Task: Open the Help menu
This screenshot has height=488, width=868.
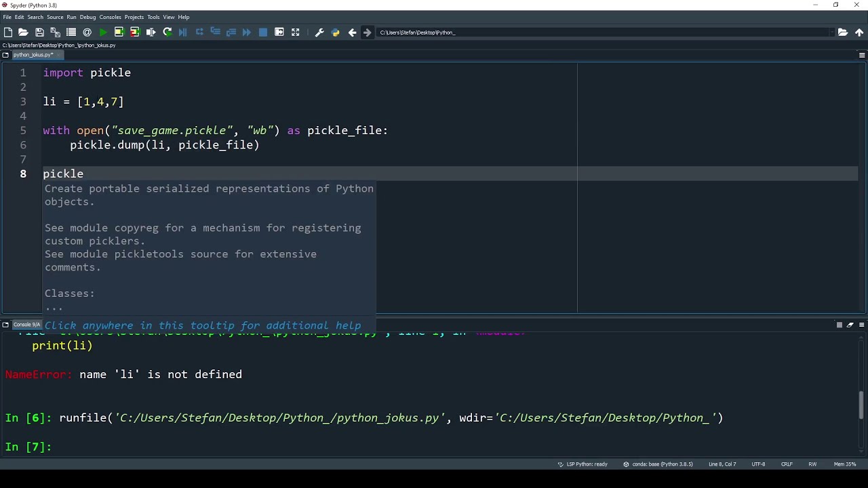Action: pos(184,17)
